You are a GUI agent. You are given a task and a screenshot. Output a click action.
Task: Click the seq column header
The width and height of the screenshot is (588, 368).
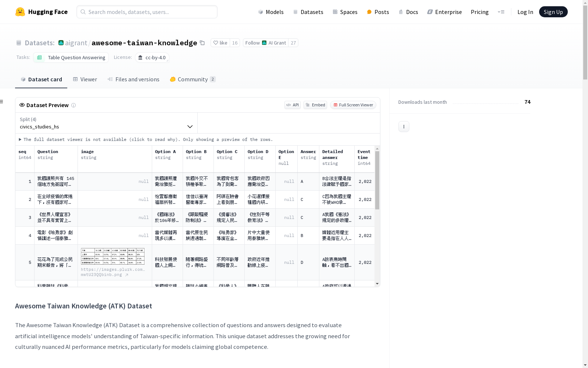pyautogui.click(x=25, y=159)
